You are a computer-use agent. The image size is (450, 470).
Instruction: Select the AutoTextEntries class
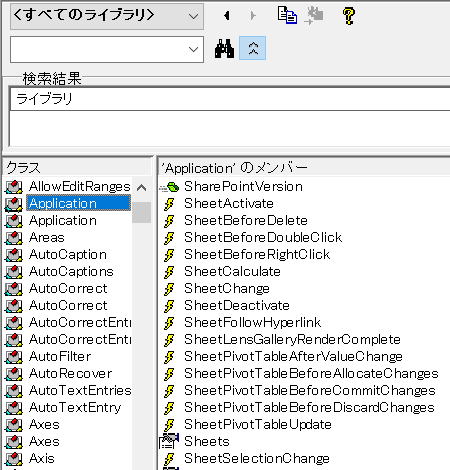pos(80,390)
